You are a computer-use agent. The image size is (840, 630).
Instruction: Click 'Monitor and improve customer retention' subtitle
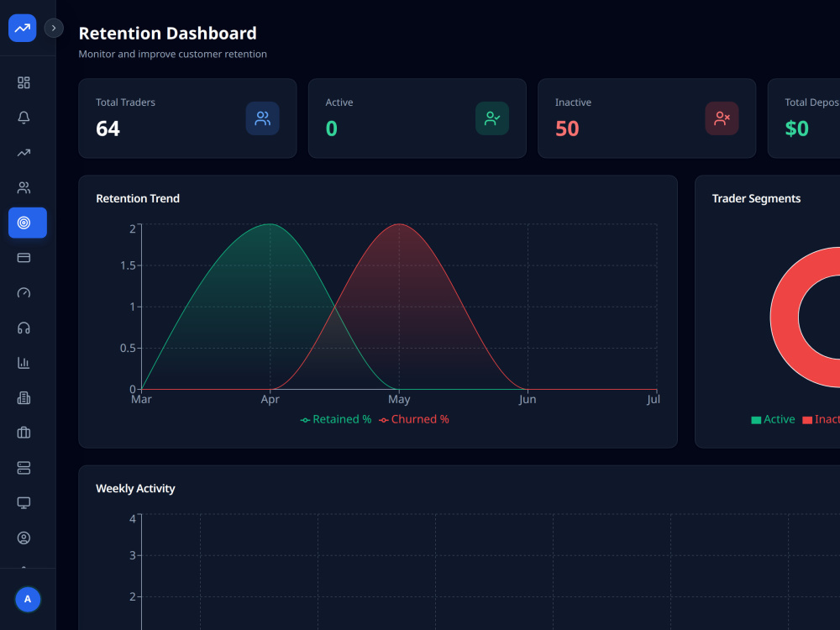tap(172, 54)
